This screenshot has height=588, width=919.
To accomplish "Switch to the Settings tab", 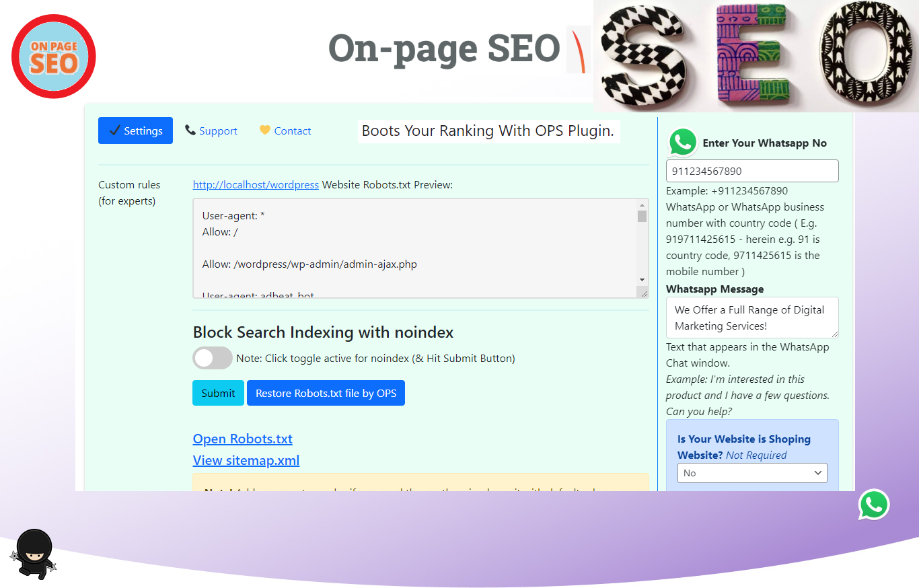I will (x=135, y=131).
